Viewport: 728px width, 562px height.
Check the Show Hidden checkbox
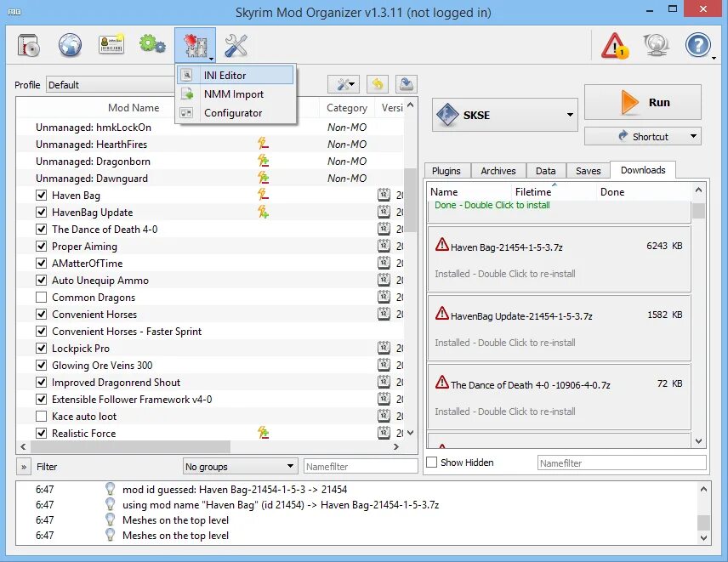click(x=432, y=463)
